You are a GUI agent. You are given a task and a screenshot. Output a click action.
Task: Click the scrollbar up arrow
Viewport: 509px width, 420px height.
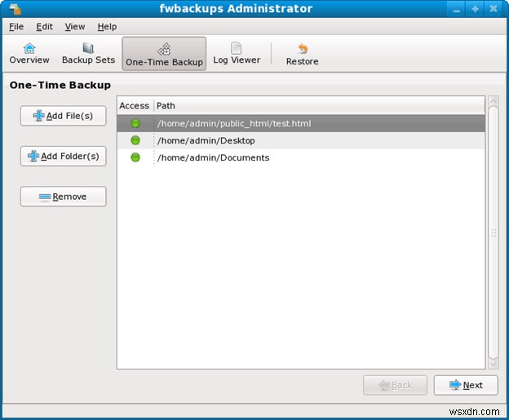click(493, 101)
